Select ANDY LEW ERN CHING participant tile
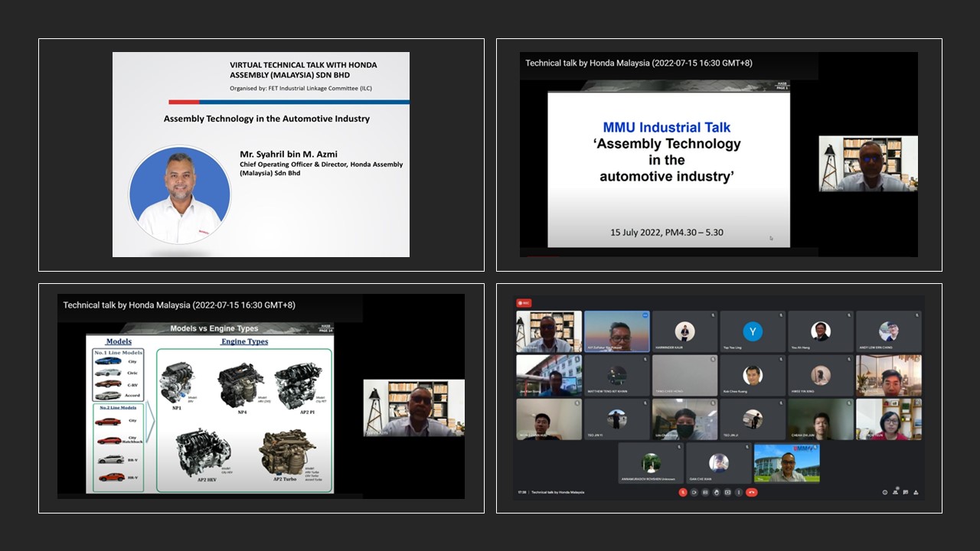 [x=889, y=331]
